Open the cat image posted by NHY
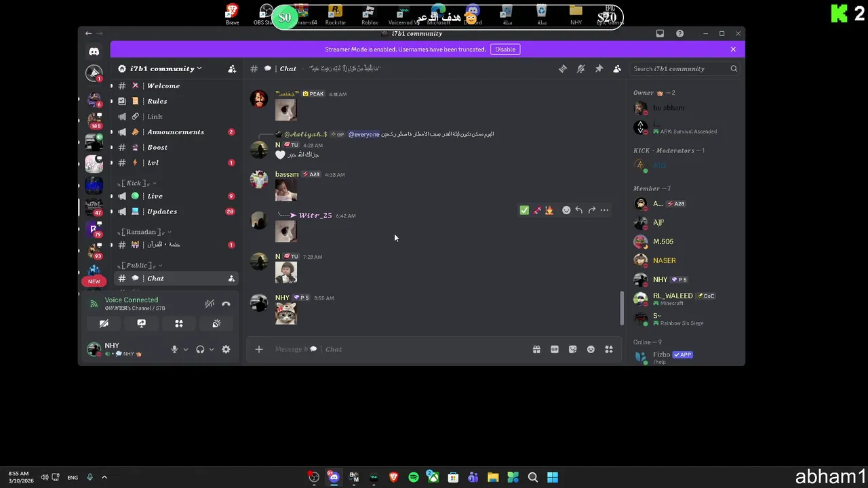Viewport: 868px width, 488px height. [286, 314]
